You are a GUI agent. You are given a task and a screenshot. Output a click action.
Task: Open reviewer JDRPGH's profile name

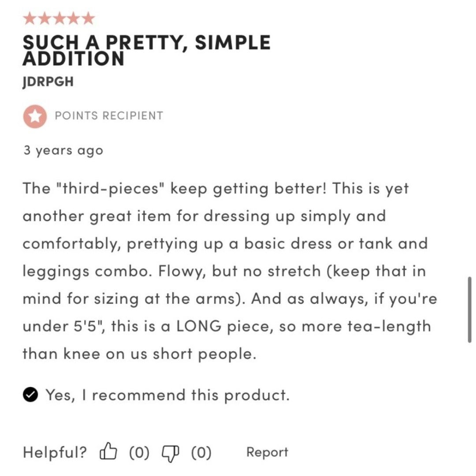[x=48, y=82]
